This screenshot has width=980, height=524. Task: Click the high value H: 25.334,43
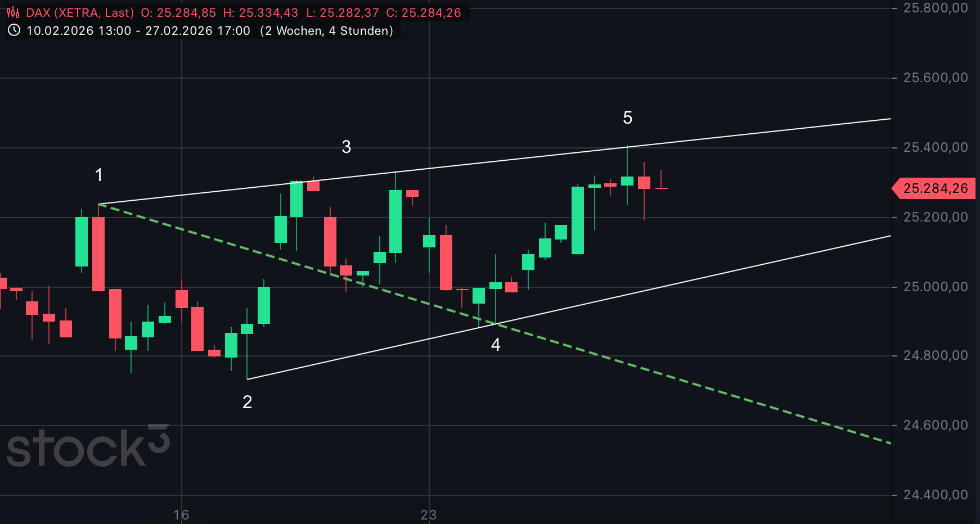260,13
